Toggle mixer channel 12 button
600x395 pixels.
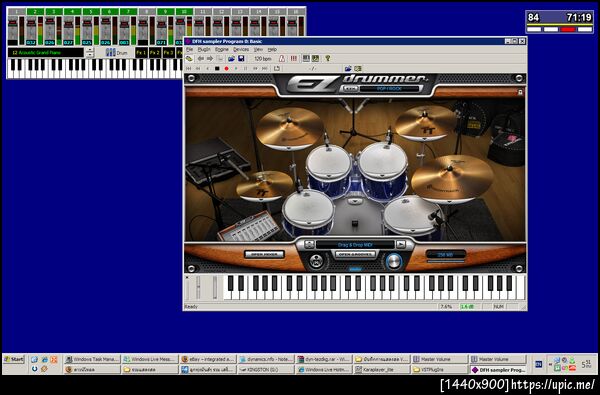(x=222, y=12)
